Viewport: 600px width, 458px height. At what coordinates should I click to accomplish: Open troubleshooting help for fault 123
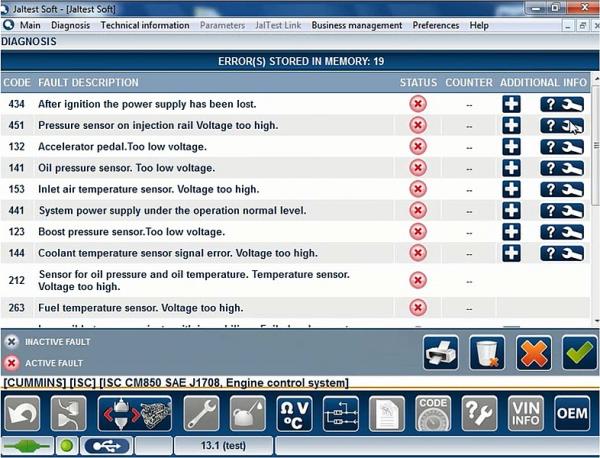click(562, 232)
